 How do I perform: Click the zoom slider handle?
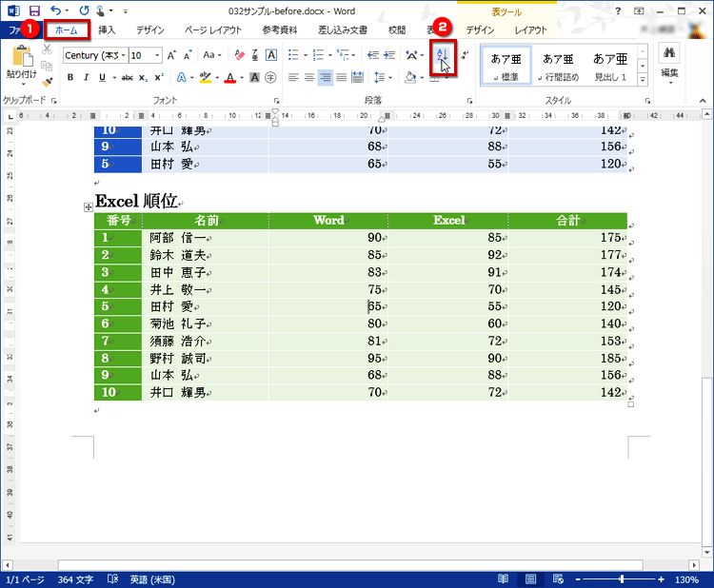click(x=622, y=579)
